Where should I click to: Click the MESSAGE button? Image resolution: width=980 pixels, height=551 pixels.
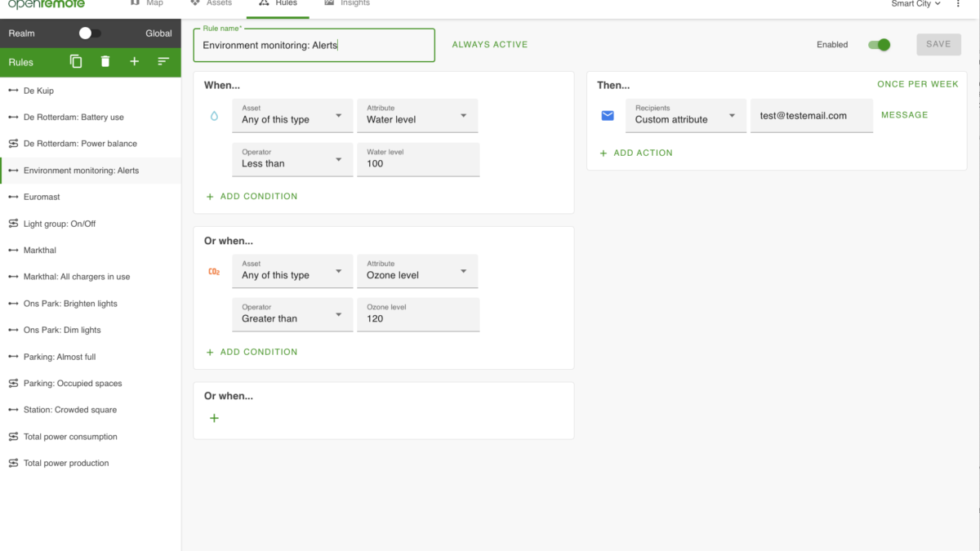[x=904, y=115]
